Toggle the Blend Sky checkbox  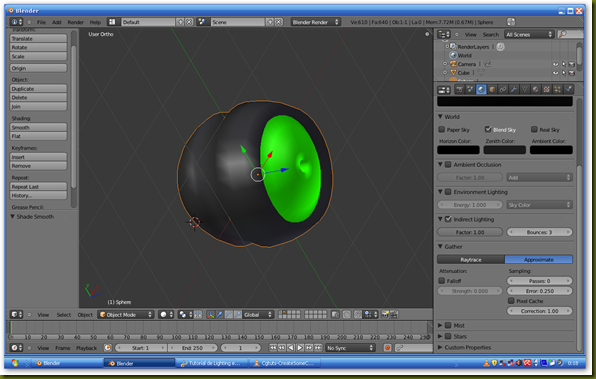(x=488, y=130)
